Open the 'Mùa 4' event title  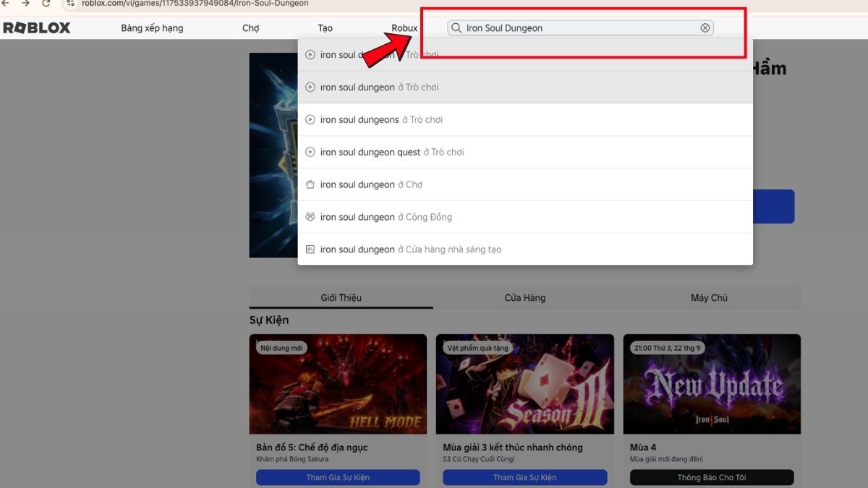643,448
